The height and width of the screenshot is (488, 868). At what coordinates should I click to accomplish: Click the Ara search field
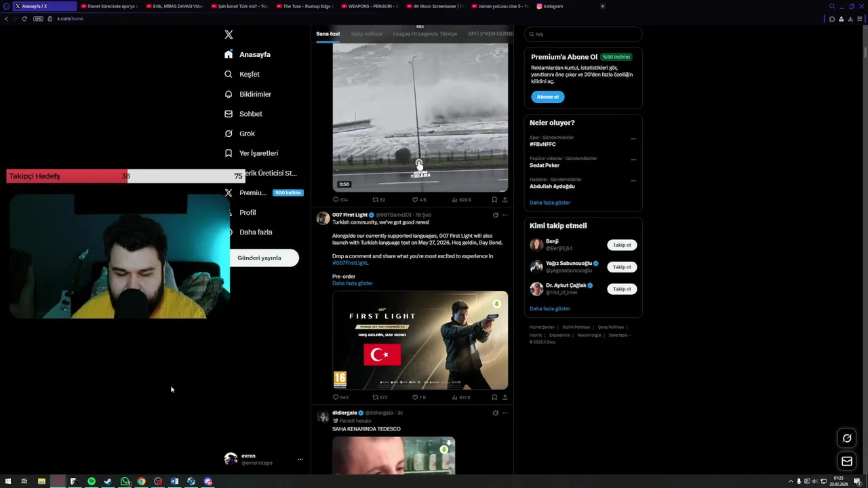pyautogui.click(x=583, y=34)
